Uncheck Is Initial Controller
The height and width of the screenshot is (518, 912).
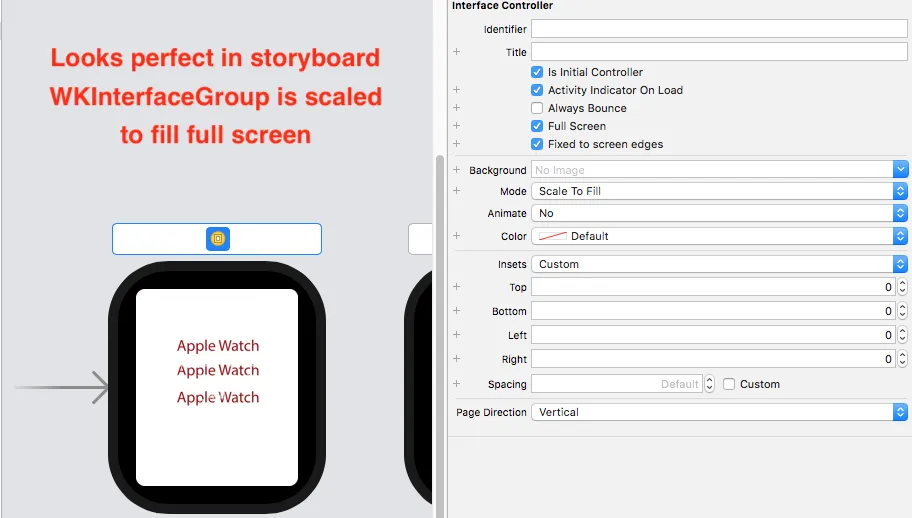point(537,72)
